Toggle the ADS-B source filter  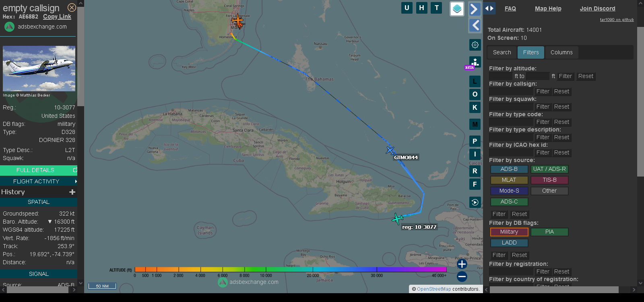click(509, 169)
